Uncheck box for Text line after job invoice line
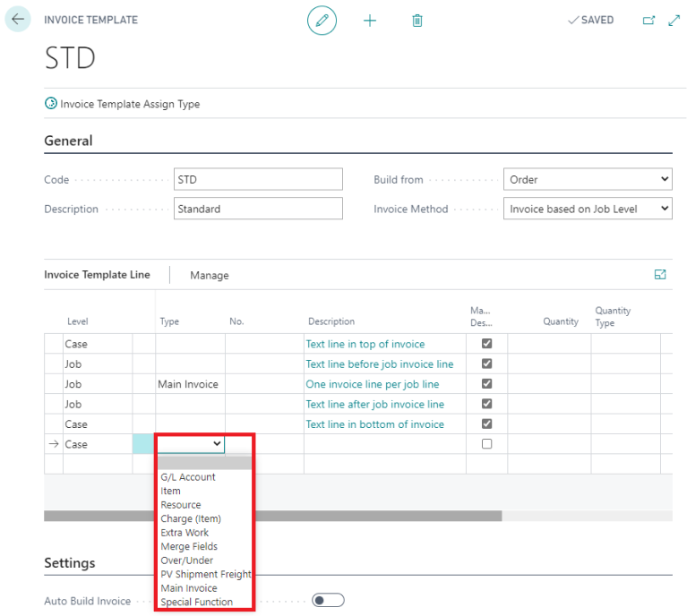687x616 pixels. [486, 404]
